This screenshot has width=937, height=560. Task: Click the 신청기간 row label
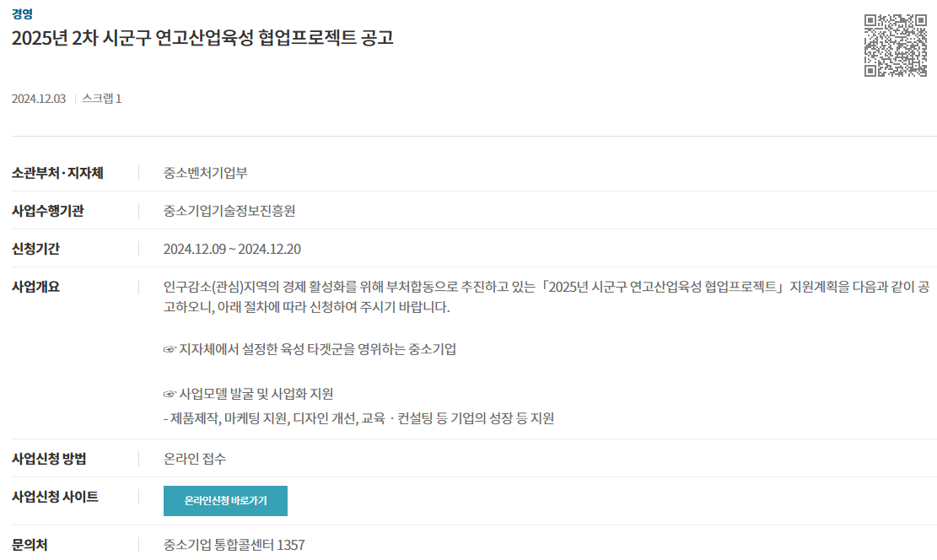pos(36,250)
